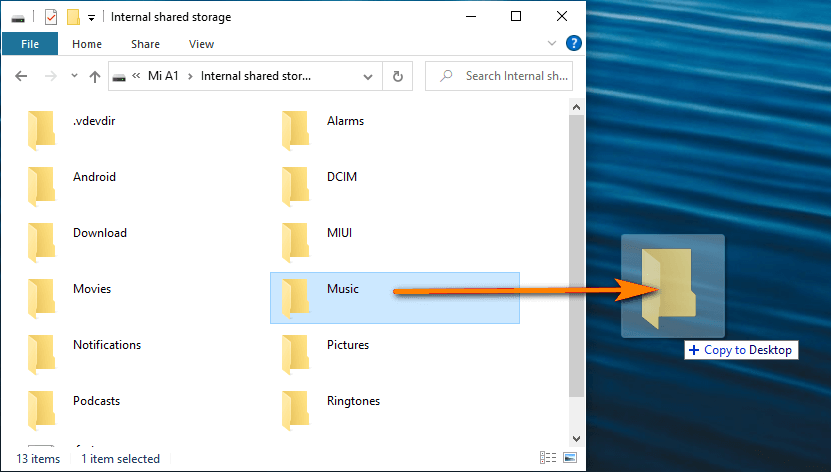Click the breadcrumb arrow after Mi A1

click(x=190, y=76)
